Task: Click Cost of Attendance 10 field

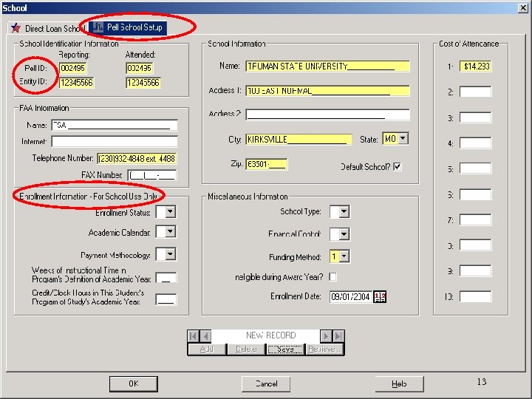Action: point(475,296)
